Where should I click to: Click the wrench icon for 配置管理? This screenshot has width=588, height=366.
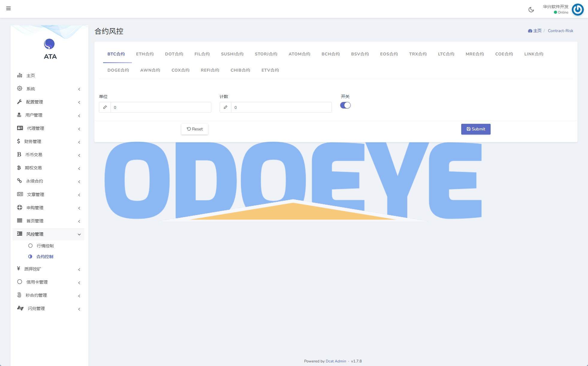(19, 102)
